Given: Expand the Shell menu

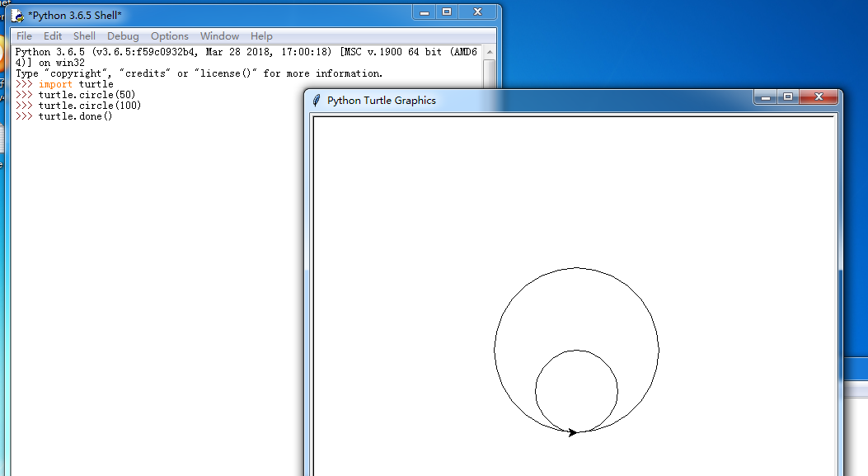Looking at the screenshot, I should [x=84, y=36].
